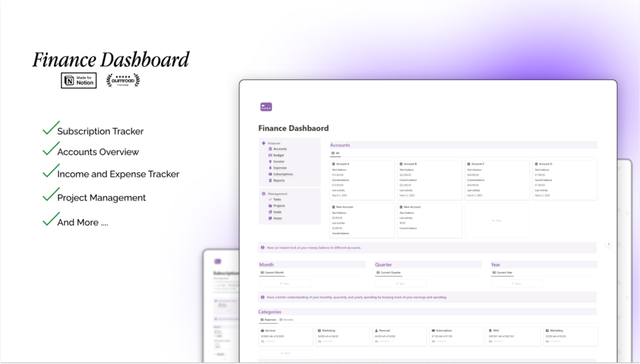This screenshot has height=364, width=640.
Task: Click Account A's last activity date March 2, 2023
Action: [339, 195]
